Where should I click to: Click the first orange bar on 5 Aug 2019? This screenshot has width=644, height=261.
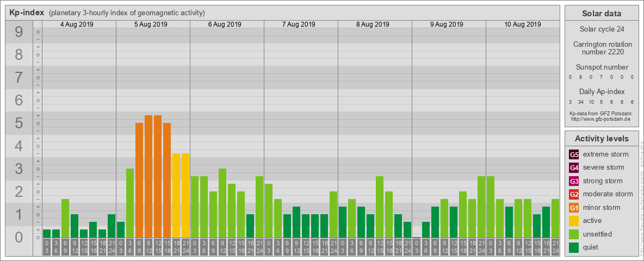tap(139, 180)
